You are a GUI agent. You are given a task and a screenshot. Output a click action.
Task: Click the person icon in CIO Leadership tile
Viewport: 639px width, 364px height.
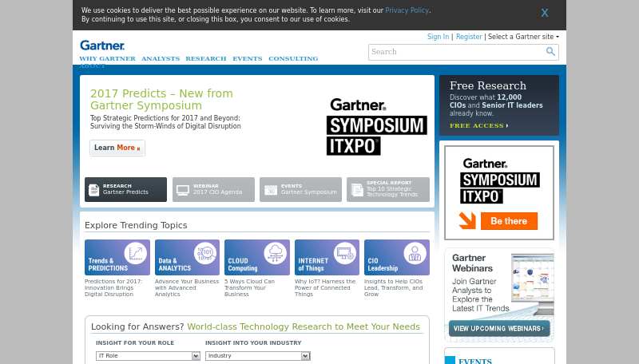[x=415, y=253]
